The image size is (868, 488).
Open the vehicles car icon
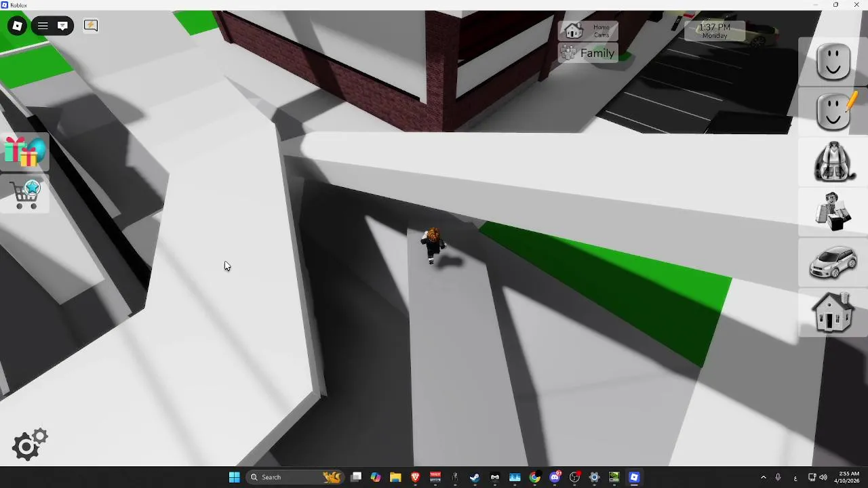(x=833, y=262)
